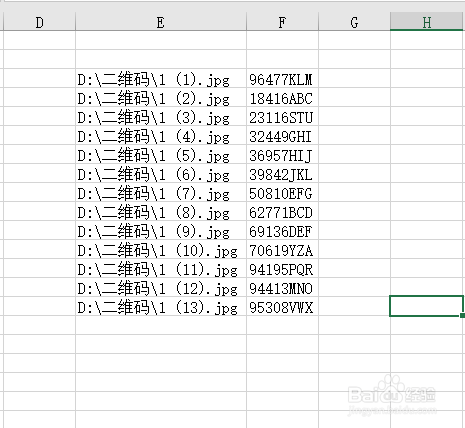Screen dimensions: 465x428
Task: Select the cell with value 95308VWX
Action: click(282, 306)
